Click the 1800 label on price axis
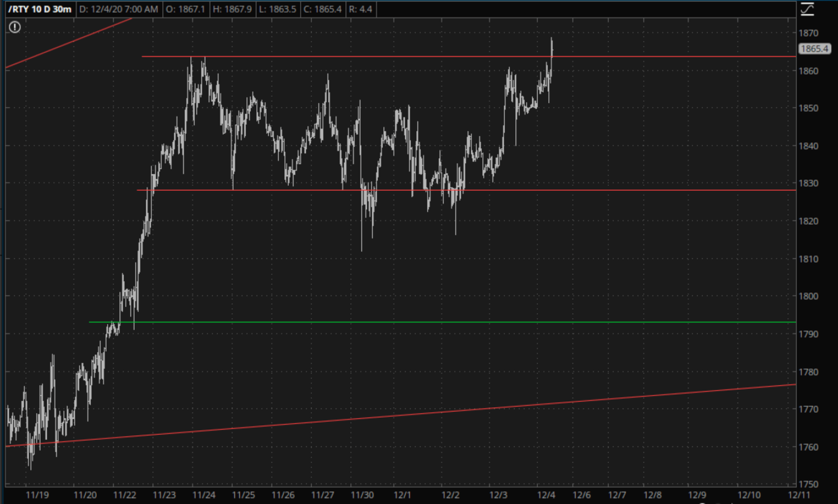Viewport: 838px width, 504px height. pyautogui.click(x=808, y=296)
